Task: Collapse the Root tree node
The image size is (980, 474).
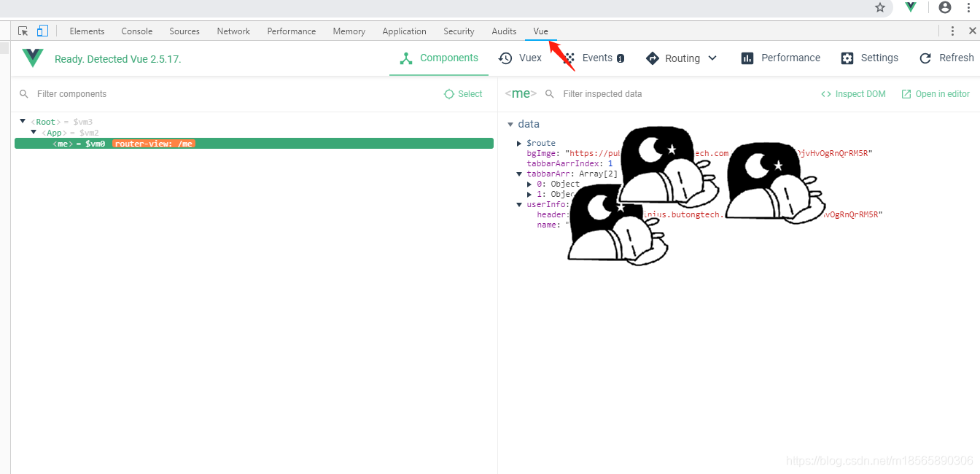Action: [23, 121]
